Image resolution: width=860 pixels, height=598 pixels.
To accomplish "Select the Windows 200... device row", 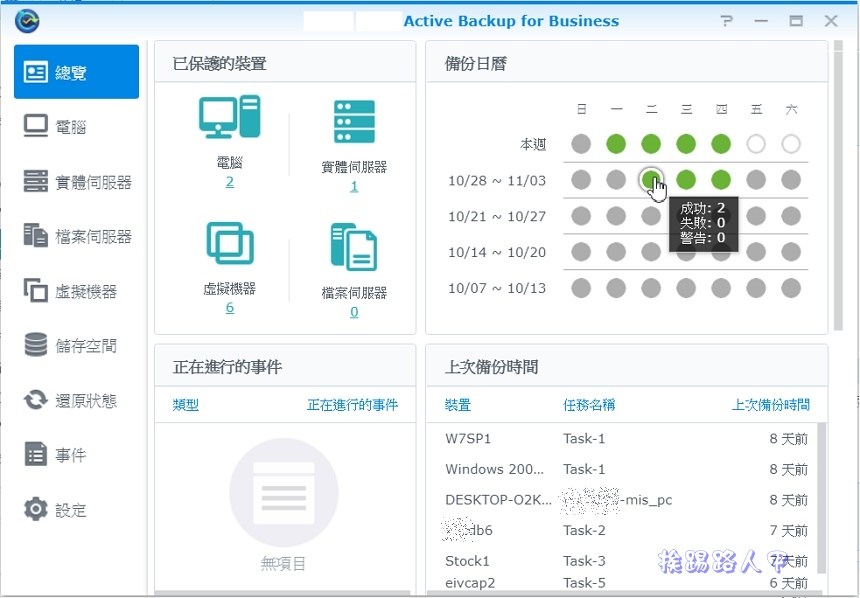I will tap(622, 469).
